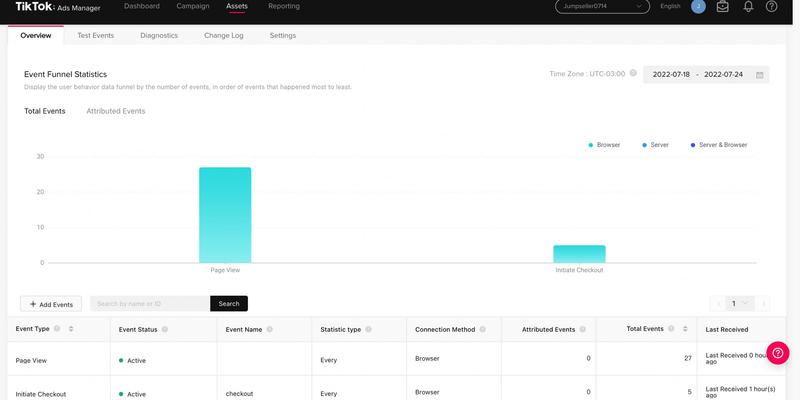
Task: Open the Campaign menu
Action: pyautogui.click(x=193, y=6)
